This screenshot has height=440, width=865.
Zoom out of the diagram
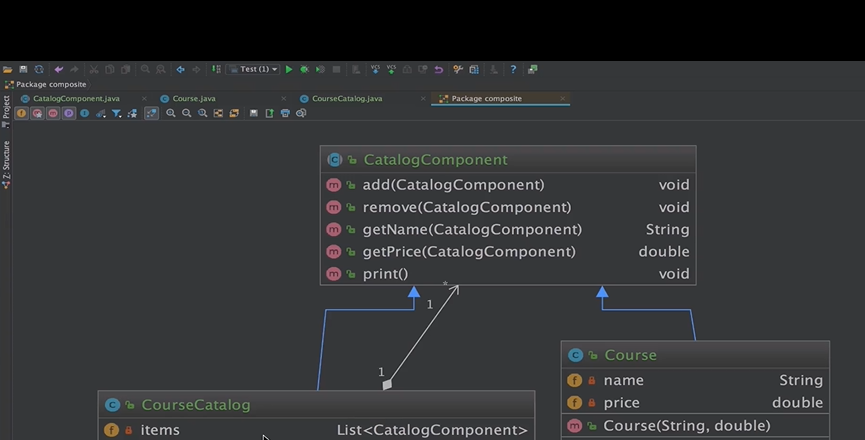coord(186,114)
